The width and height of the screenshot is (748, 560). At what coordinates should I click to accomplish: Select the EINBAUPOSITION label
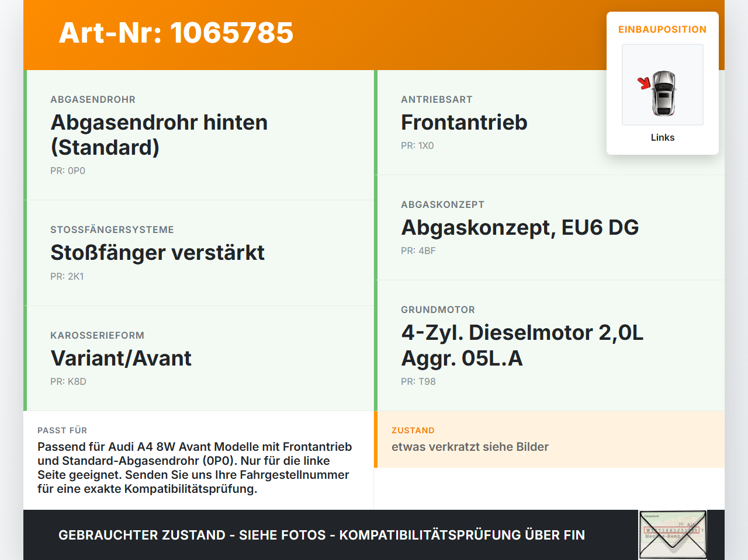pyautogui.click(x=663, y=29)
